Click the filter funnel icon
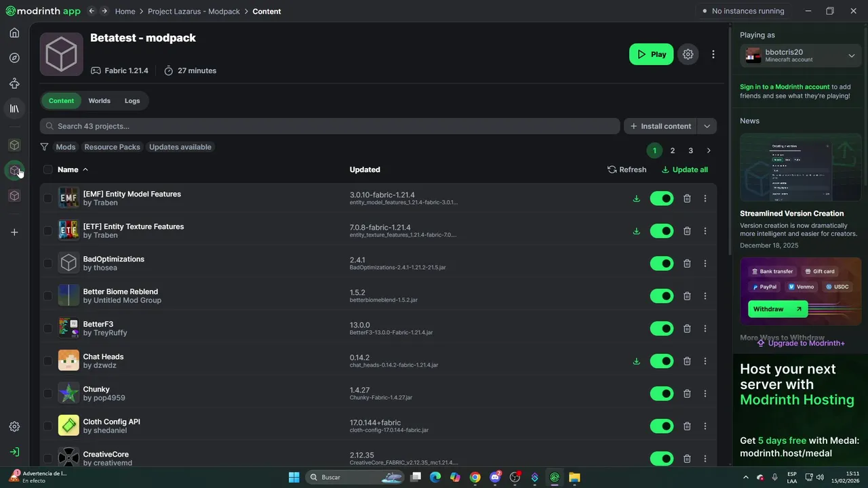The width and height of the screenshot is (868, 488). point(44,147)
